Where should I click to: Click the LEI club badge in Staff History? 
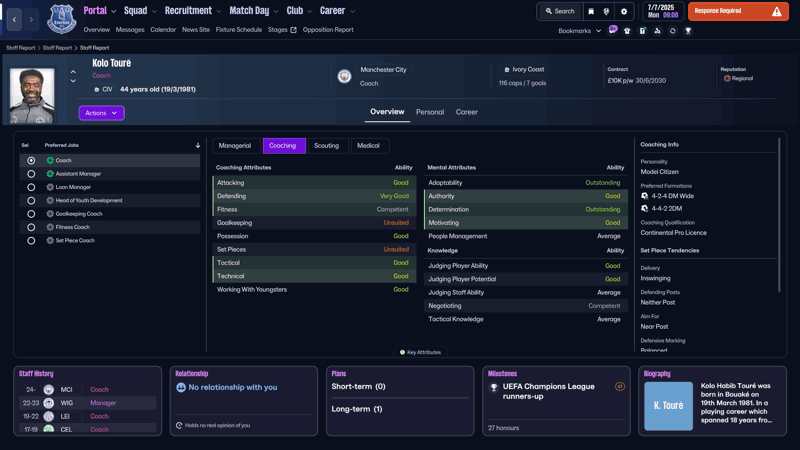pos(48,416)
